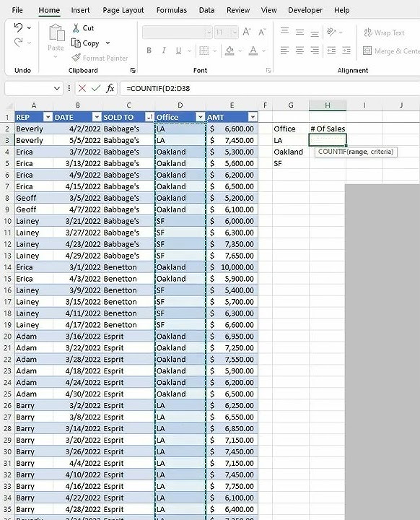Open the font size dropdown

coord(235,32)
